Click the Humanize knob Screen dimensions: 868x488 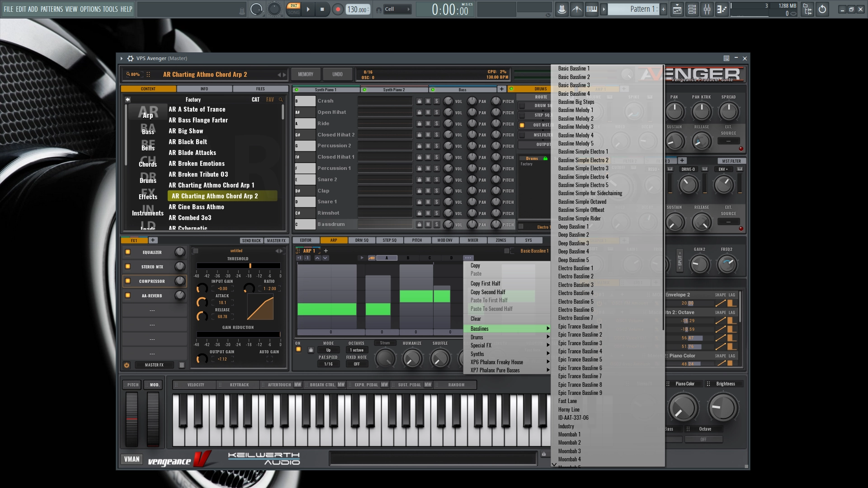coord(412,359)
